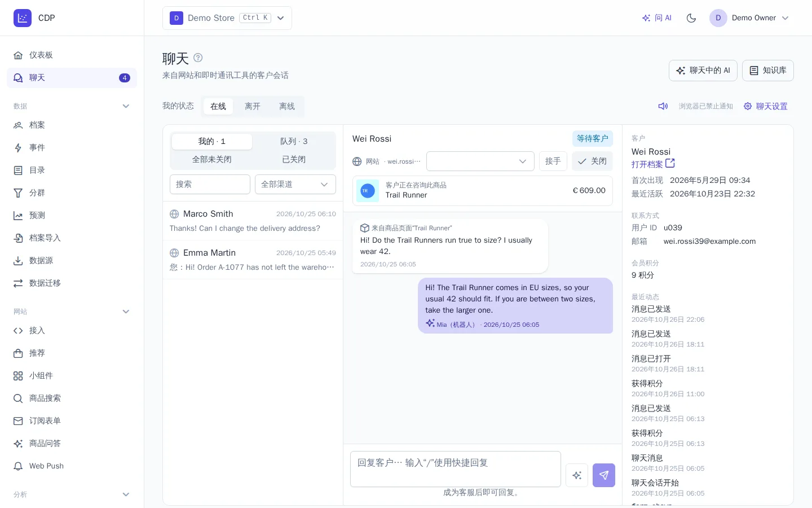Open 接入 integration page
The height and width of the screenshot is (508, 812).
coord(72,331)
